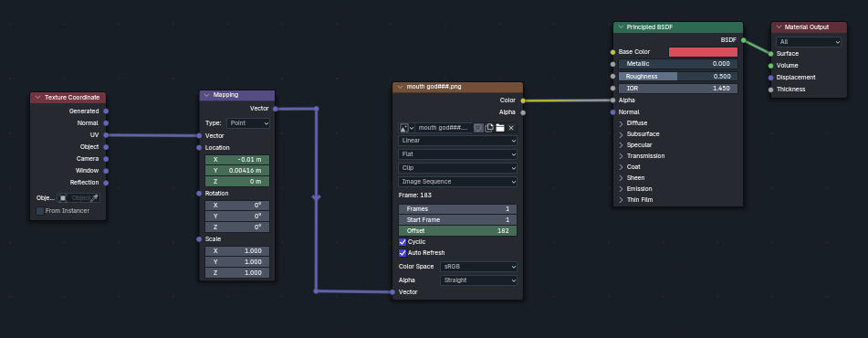Click the Camera output socket
The image size is (868, 338).
pos(106,158)
